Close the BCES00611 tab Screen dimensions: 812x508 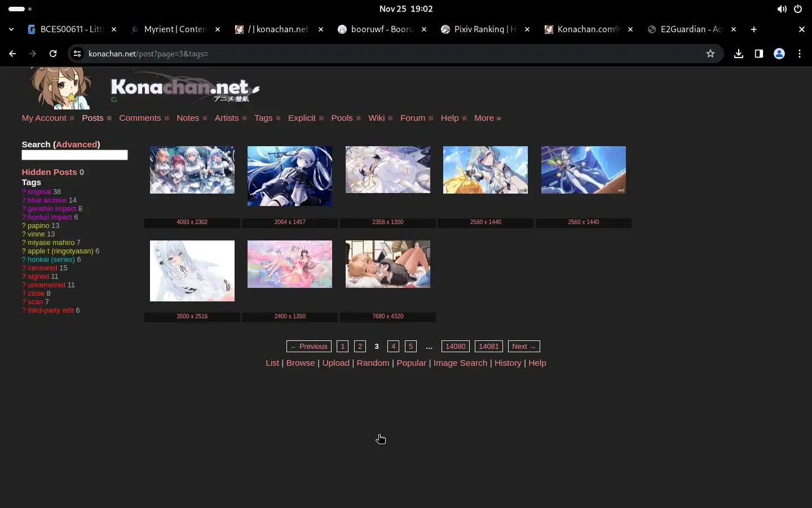pos(114,29)
